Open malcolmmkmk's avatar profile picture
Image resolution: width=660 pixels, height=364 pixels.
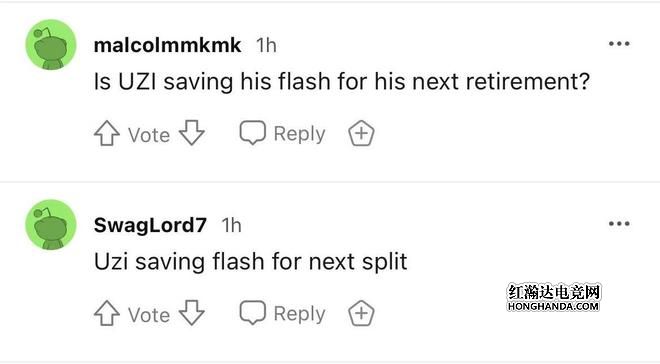click(x=51, y=45)
